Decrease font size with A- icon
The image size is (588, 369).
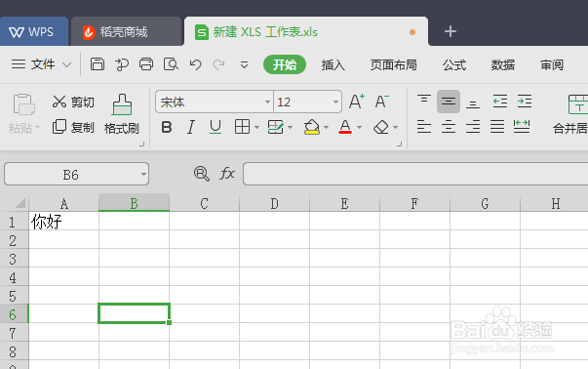[x=381, y=102]
